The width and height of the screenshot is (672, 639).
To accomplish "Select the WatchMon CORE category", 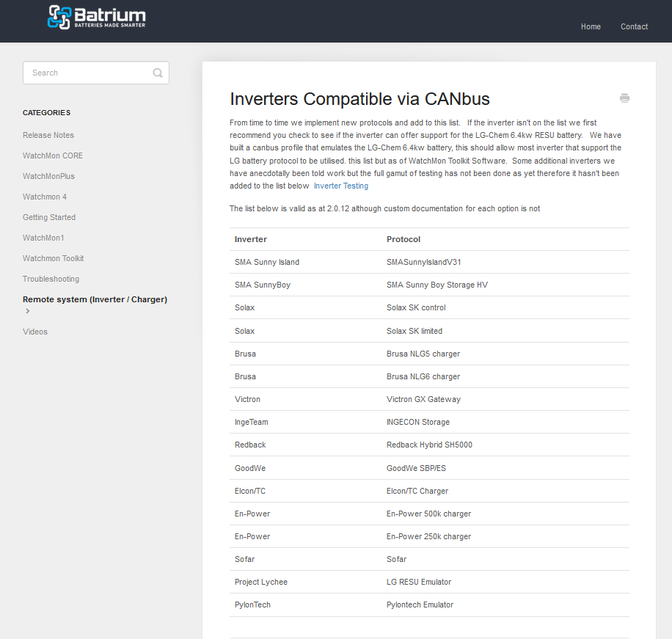I will point(53,156).
